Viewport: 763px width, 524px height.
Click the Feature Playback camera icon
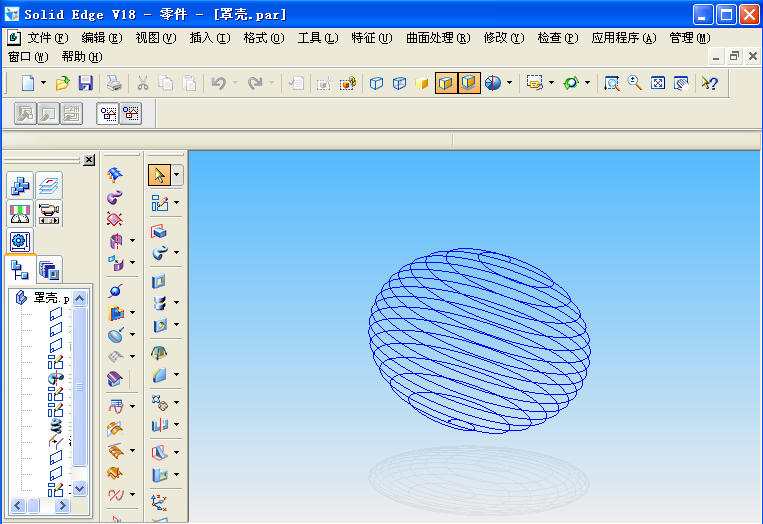pos(49,213)
